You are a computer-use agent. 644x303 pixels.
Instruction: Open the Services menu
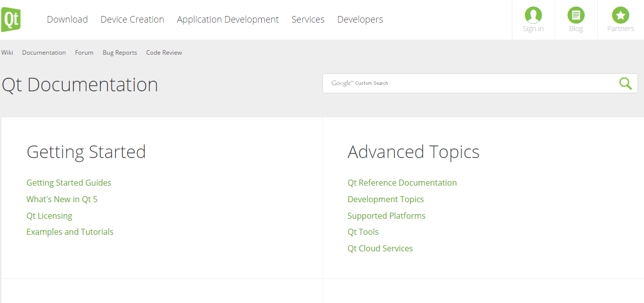coord(308,20)
